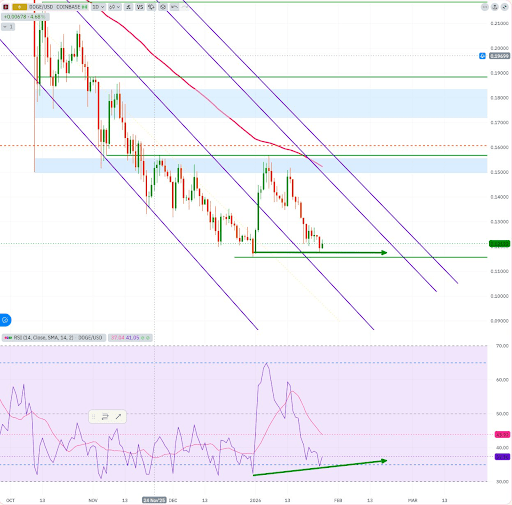Click the settings gear icon in the toolbar
Viewport: 512px width, 505px height.
(151, 7)
